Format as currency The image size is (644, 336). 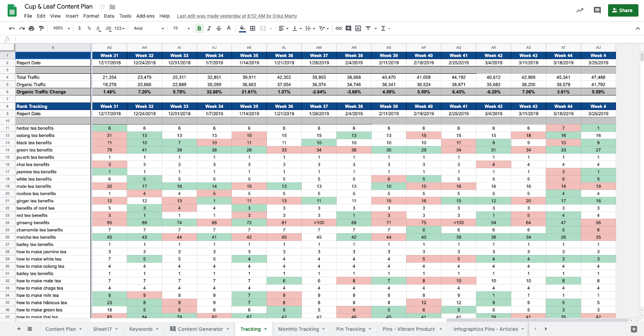click(80, 29)
